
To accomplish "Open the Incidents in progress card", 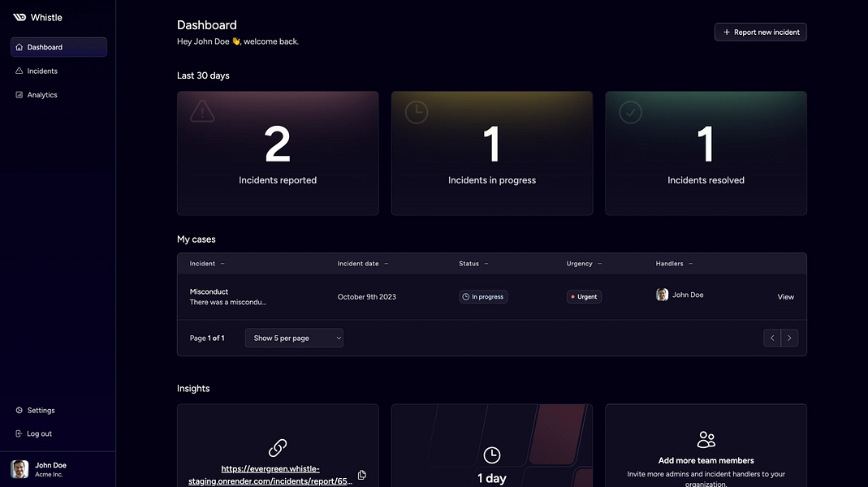I will click(492, 153).
